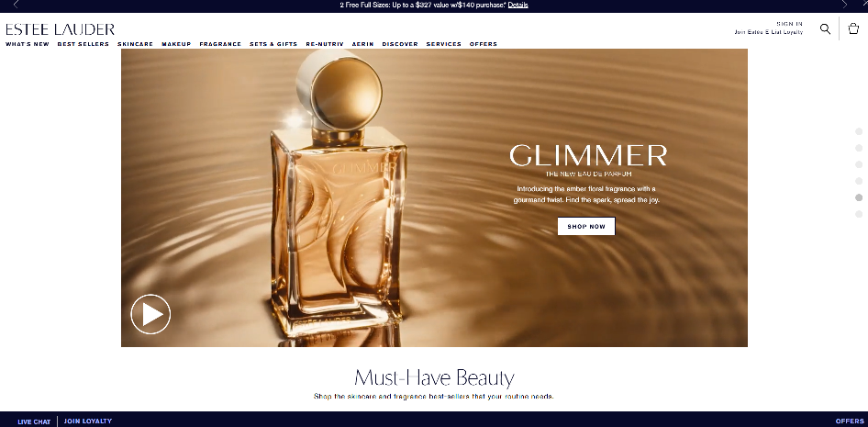Click the Must-Have Beauty heading

pyautogui.click(x=434, y=377)
